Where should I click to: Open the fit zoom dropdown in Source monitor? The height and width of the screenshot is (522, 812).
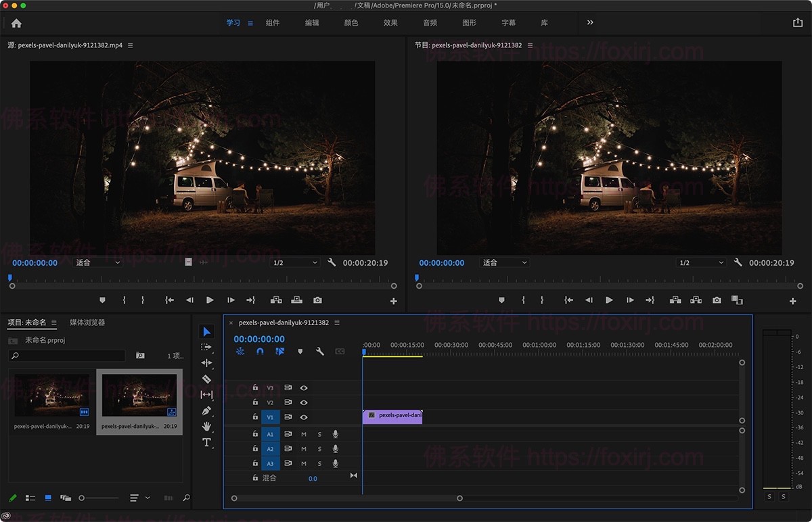coord(97,262)
